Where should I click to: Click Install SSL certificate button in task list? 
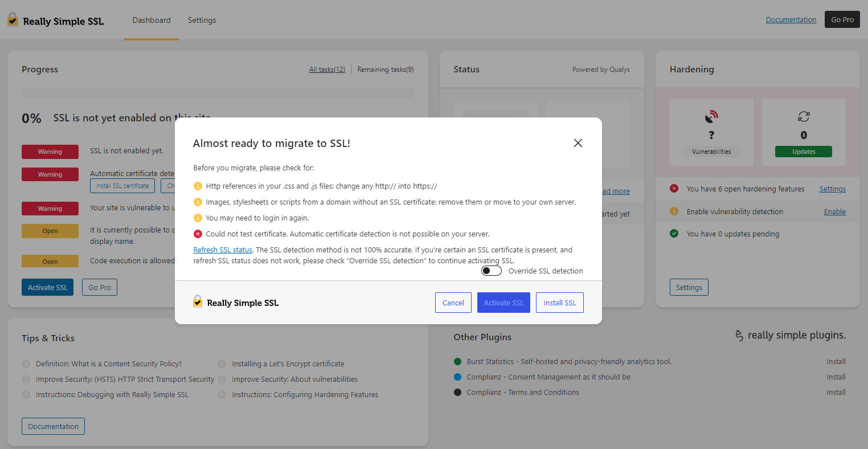pyautogui.click(x=122, y=186)
